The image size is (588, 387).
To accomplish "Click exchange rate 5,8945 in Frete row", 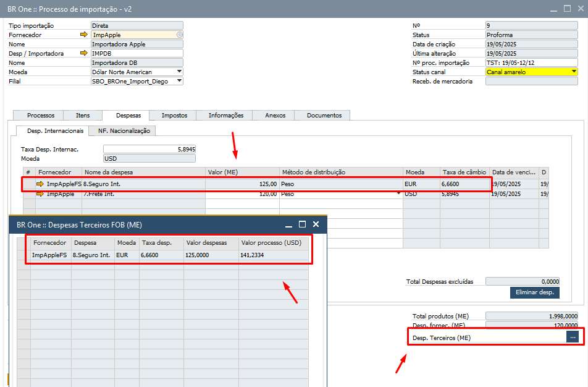I will coord(464,194).
